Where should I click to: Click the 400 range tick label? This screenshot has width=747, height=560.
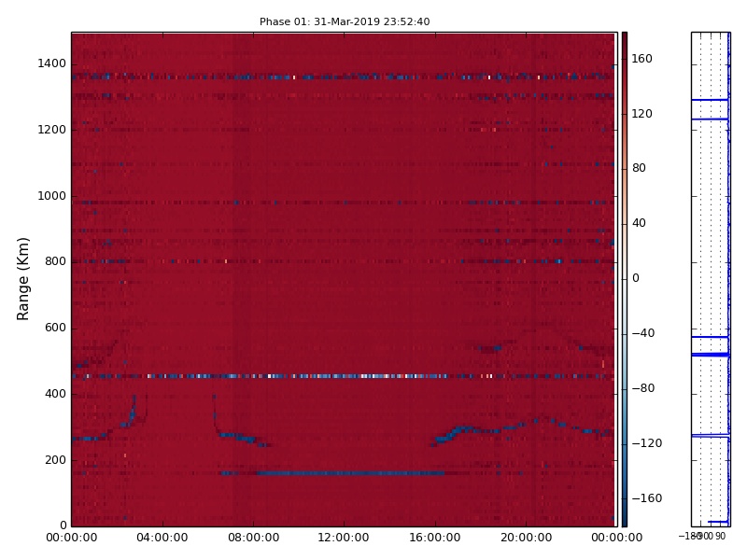coord(55,394)
